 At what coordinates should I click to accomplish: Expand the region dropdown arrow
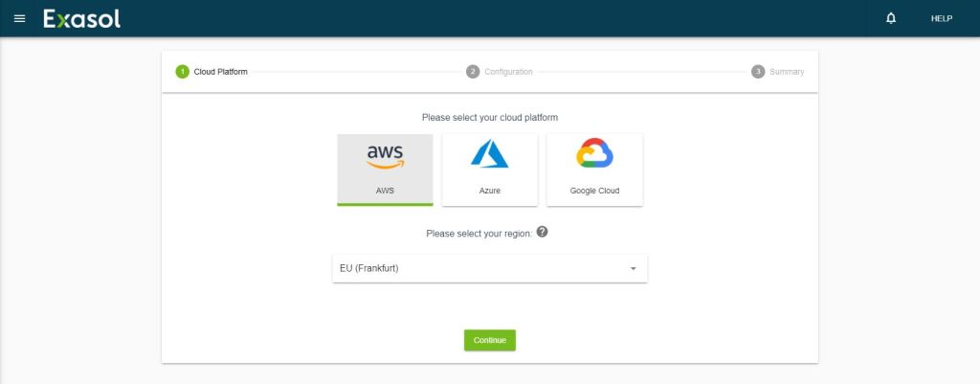click(x=633, y=268)
